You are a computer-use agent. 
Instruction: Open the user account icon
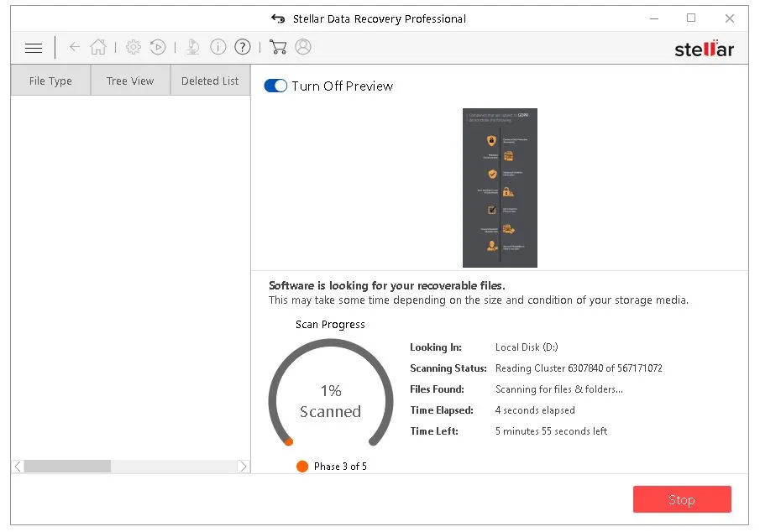(303, 47)
